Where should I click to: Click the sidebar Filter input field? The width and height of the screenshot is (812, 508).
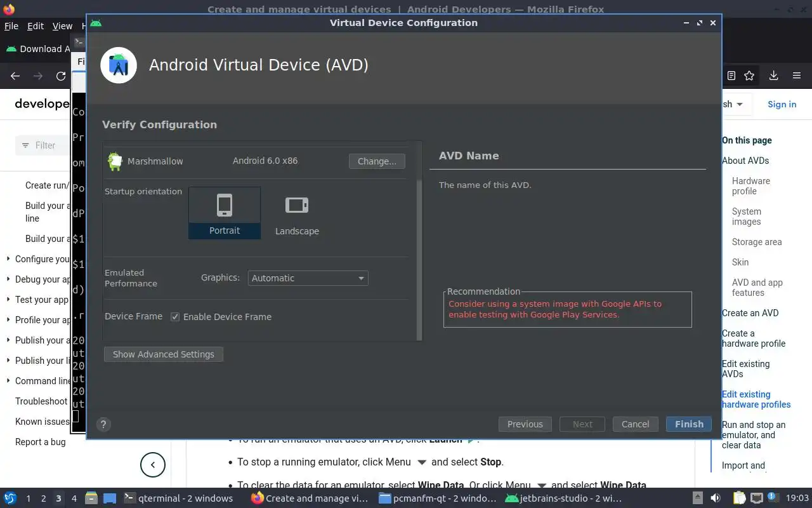point(43,145)
